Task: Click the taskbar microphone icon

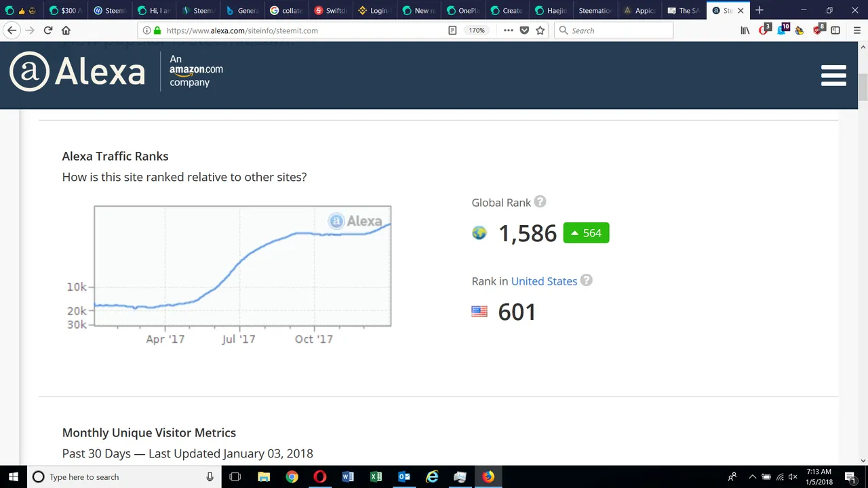Action: (x=210, y=476)
